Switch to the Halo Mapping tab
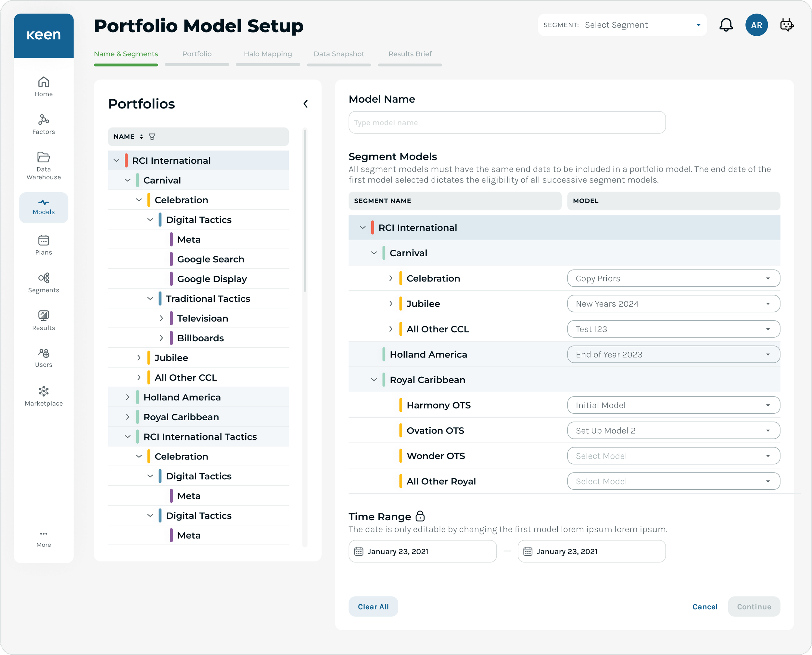The height and width of the screenshot is (655, 812). (268, 54)
